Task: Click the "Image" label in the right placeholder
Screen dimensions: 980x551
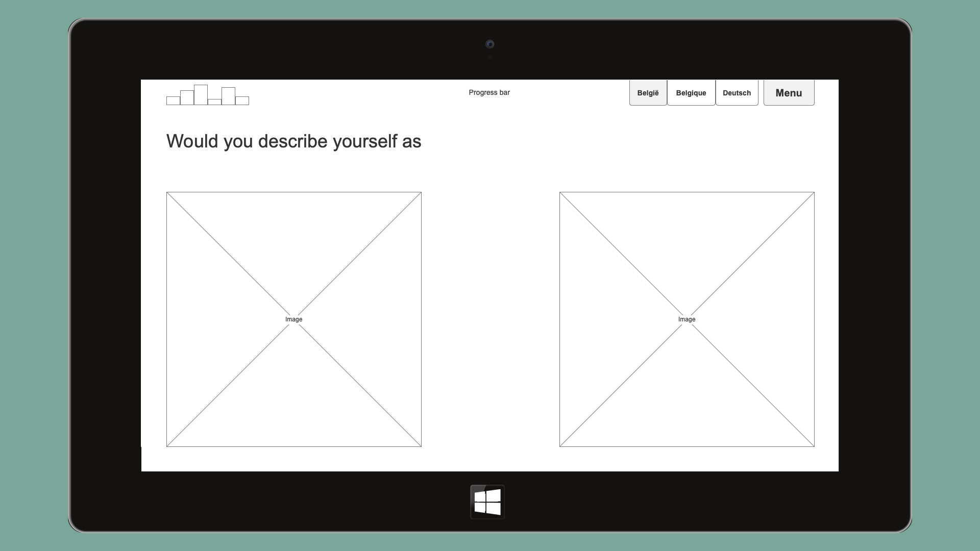Action: (687, 319)
